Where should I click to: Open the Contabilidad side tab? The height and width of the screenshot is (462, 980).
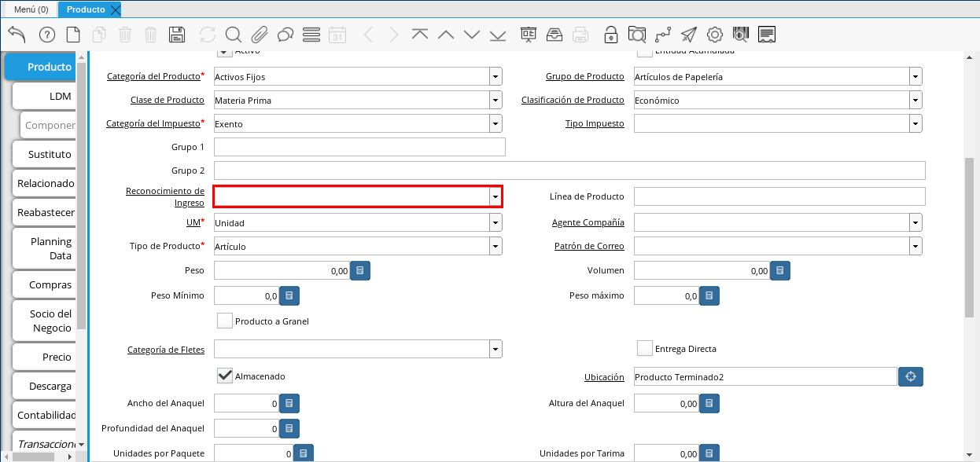(x=46, y=415)
